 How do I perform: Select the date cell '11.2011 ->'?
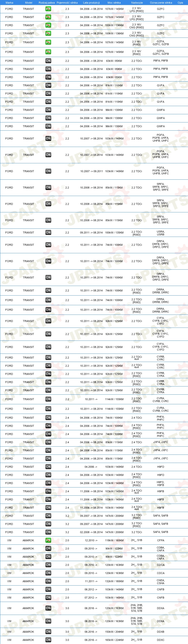pos(91,581)
